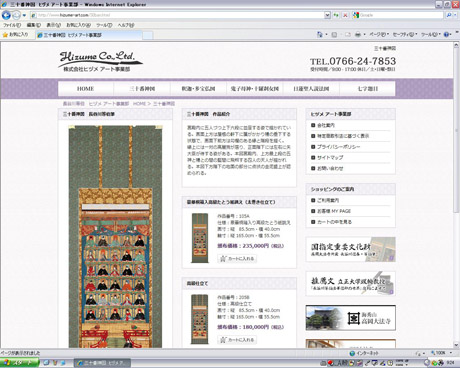Click the red Stop loading icon
This screenshot has width=460, height=368.
[345, 15]
